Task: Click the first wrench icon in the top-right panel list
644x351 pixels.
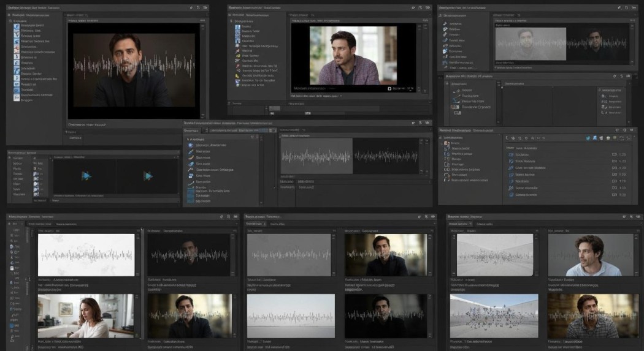Action: click(x=446, y=23)
